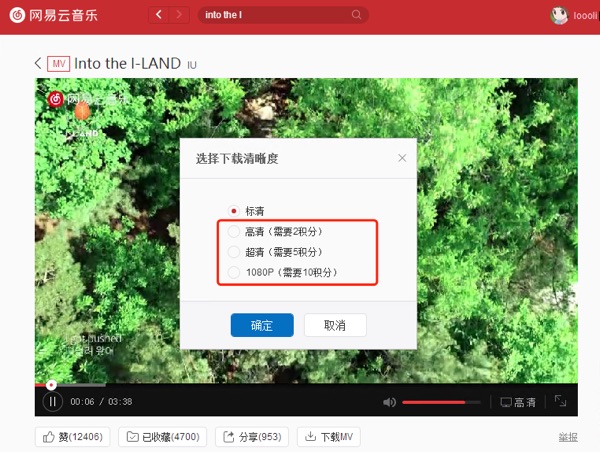Select the 标清 quality option

coord(246,211)
